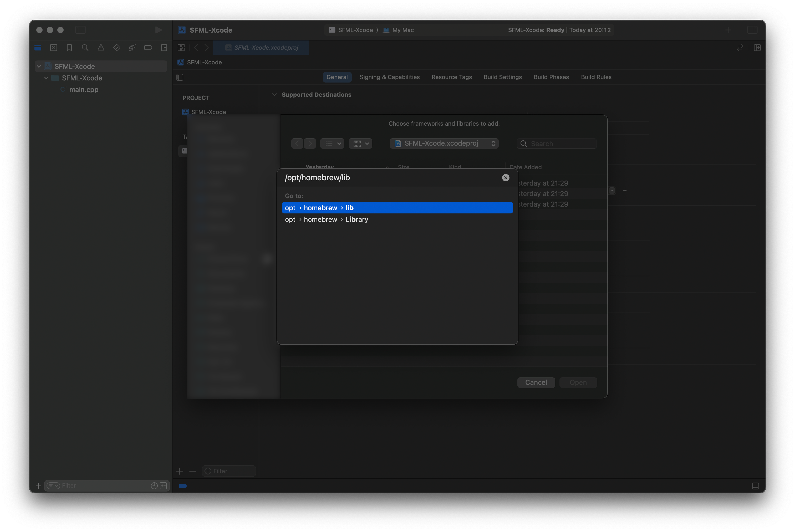Viewport: 795px width, 532px height.
Task: Toggle the debug area at bottom right
Action: [755, 486]
